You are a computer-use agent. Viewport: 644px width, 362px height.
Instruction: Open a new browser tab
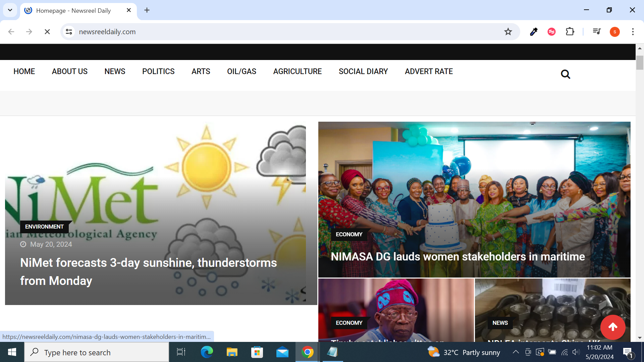147,10
